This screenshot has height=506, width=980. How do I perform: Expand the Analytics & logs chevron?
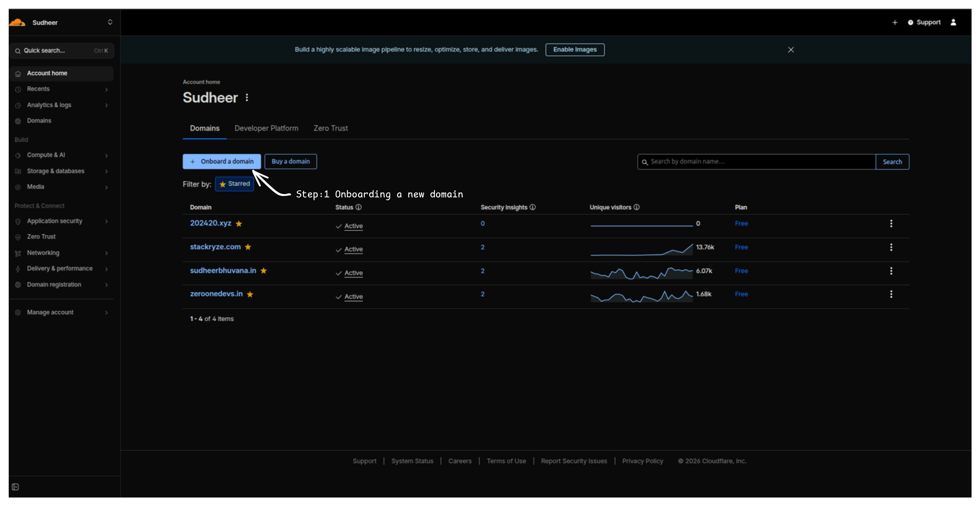(107, 106)
